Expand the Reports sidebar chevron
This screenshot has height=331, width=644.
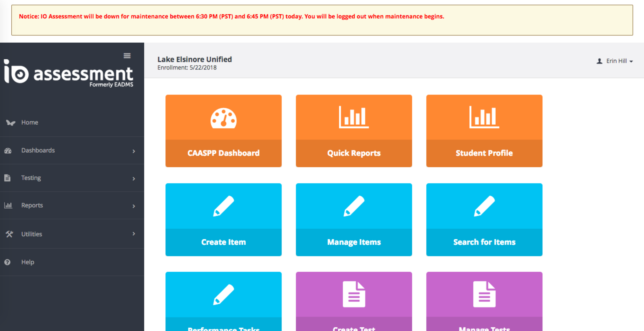(x=134, y=206)
